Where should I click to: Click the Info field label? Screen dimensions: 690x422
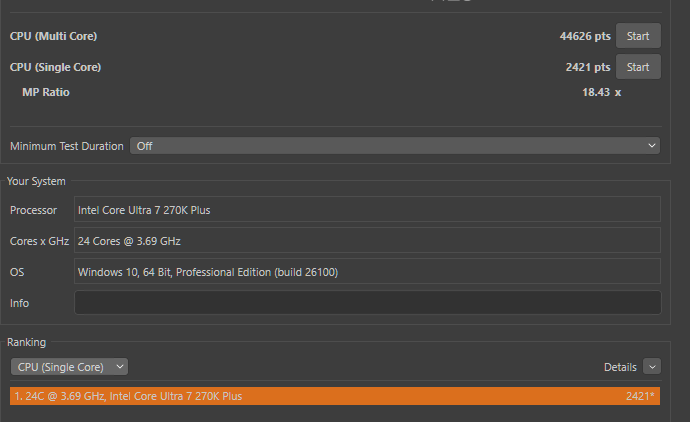click(x=19, y=303)
